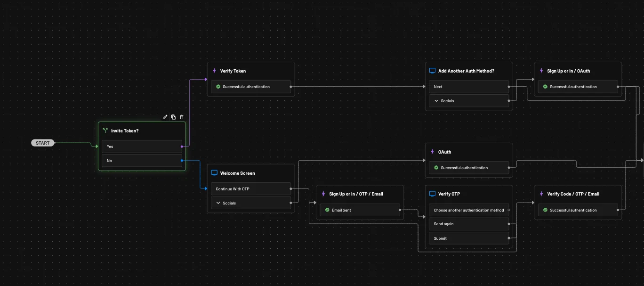
Task: Click the OAuth node title text
Action: (445, 152)
